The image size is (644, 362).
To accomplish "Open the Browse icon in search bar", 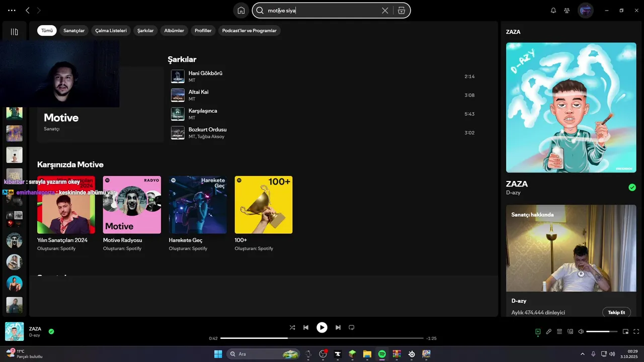I will 401,11.
